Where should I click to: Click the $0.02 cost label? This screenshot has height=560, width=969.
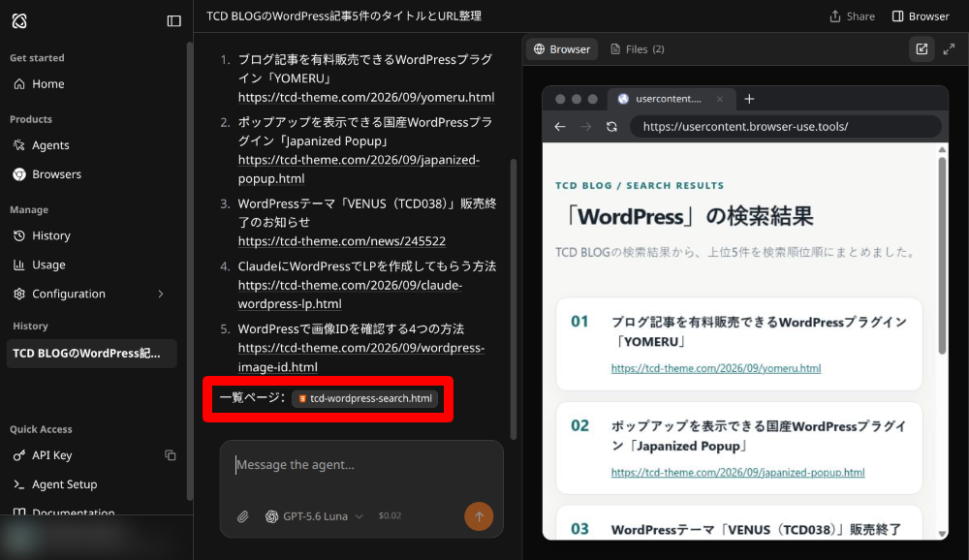coord(390,515)
